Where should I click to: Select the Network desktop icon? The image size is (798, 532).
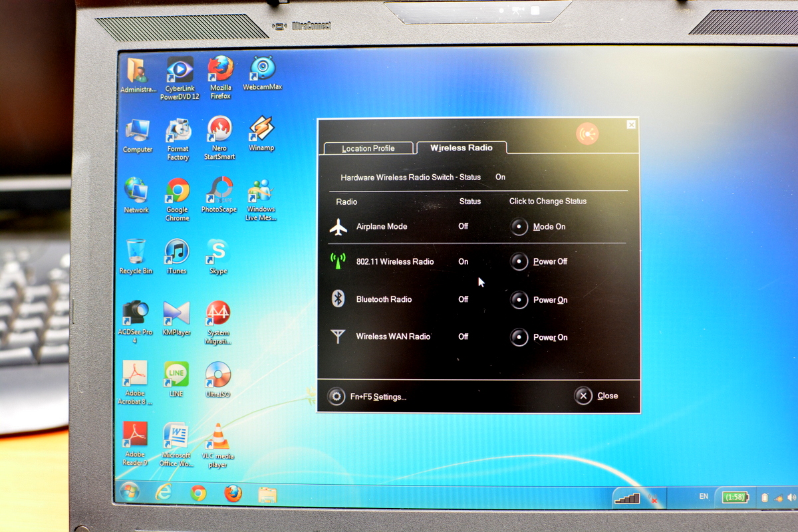136,196
